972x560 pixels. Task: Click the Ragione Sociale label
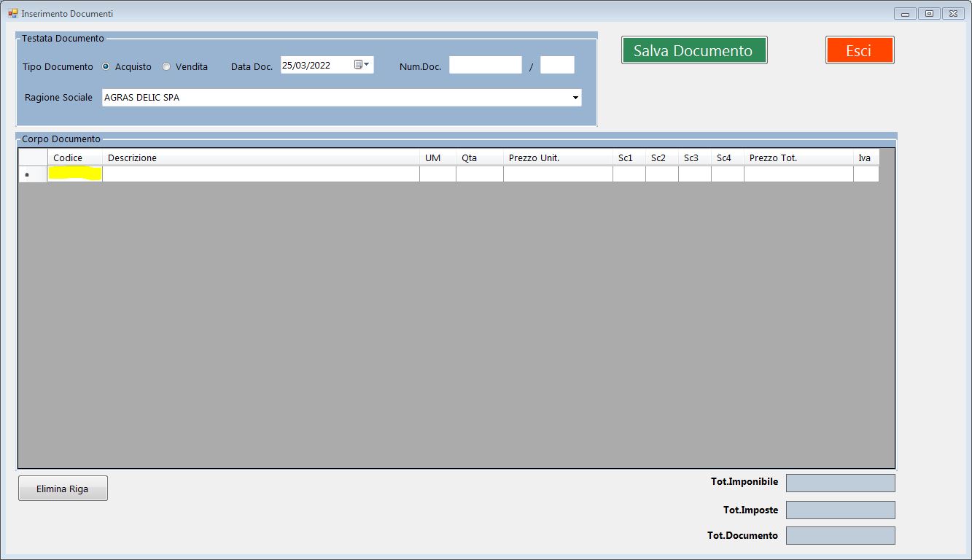pos(58,97)
